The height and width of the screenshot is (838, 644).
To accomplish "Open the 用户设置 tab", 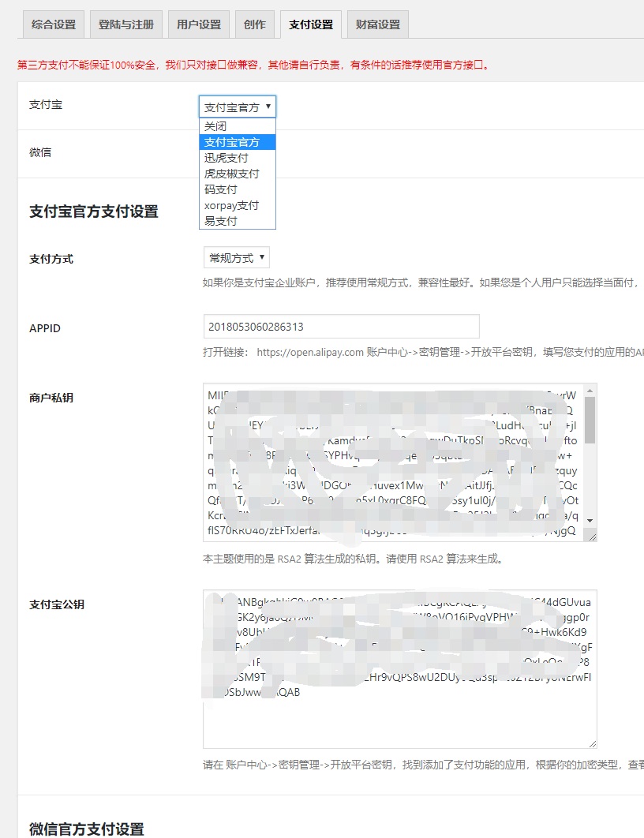I will point(199,24).
